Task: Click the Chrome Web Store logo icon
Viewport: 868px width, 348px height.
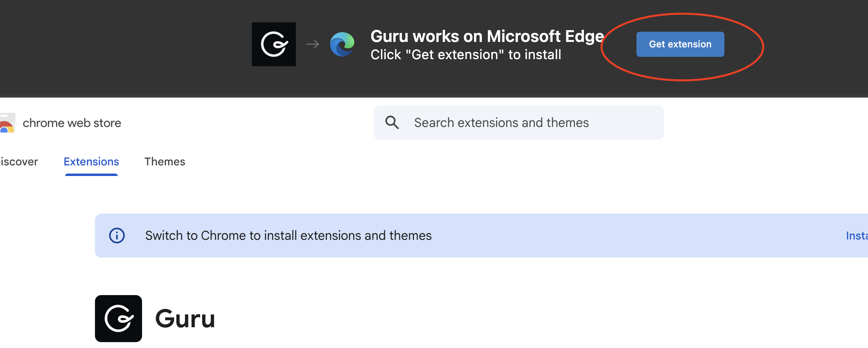Action: [x=7, y=123]
